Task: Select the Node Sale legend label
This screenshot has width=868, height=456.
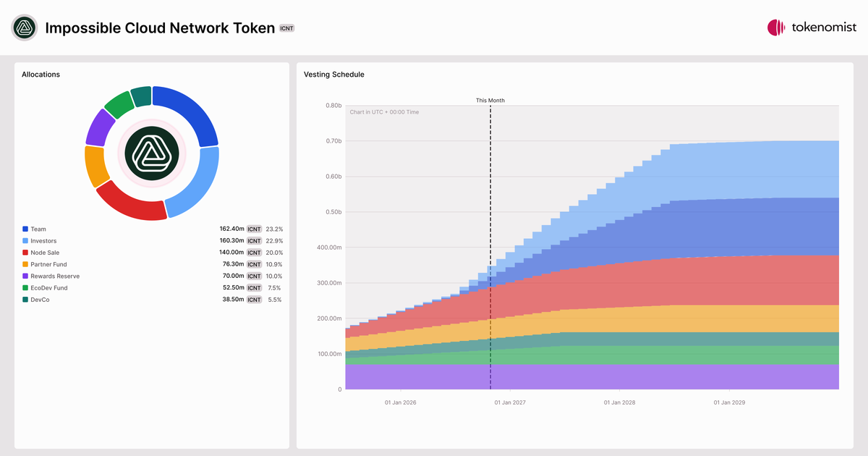Action: (x=45, y=253)
